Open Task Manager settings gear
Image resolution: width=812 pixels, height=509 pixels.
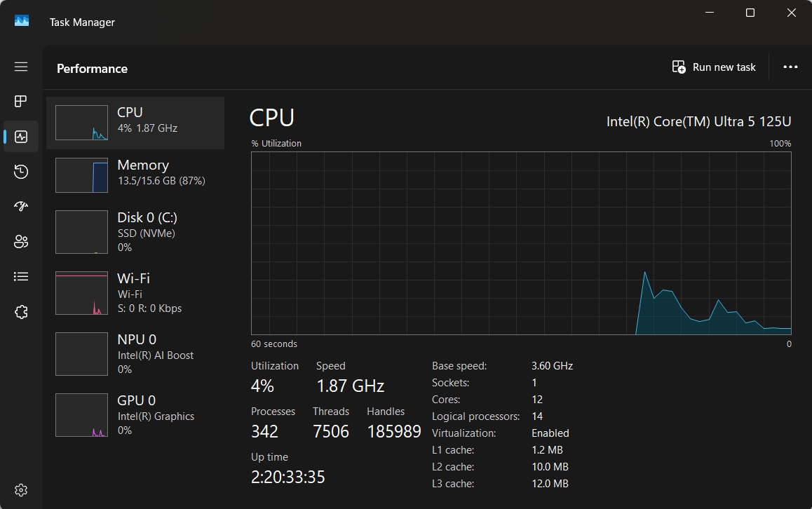click(x=21, y=489)
